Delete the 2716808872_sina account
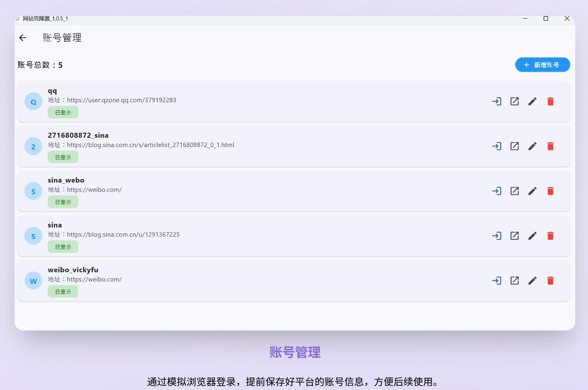The image size is (588, 390). [x=550, y=146]
